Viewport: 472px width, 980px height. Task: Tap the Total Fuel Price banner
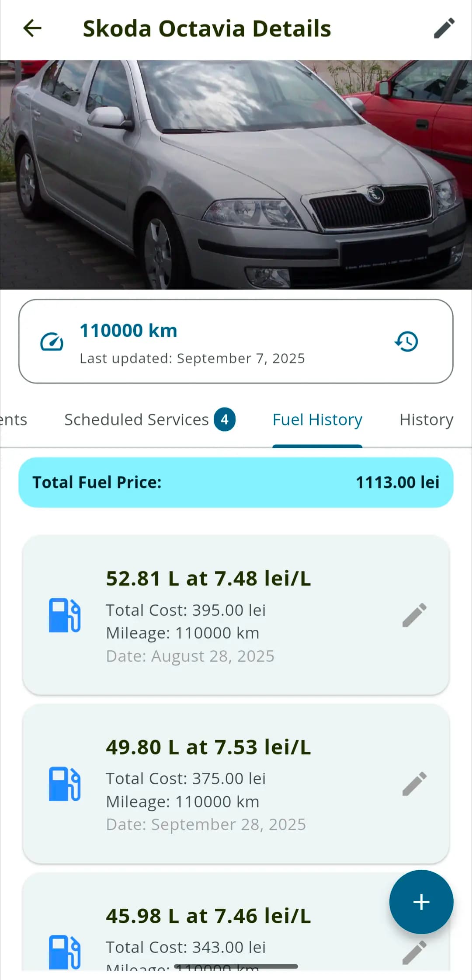click(x=236, y=482)
